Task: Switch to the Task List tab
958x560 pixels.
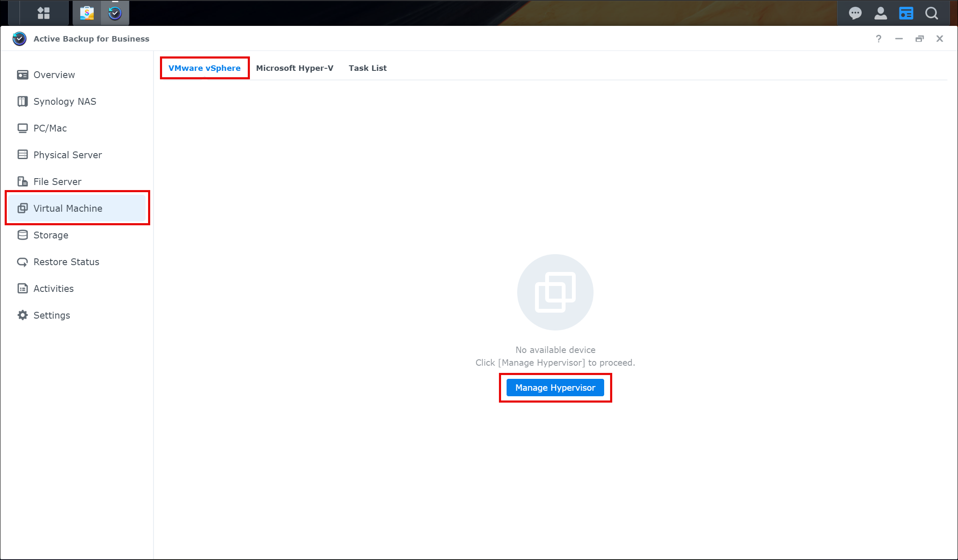Action: [x=367, y=68]
